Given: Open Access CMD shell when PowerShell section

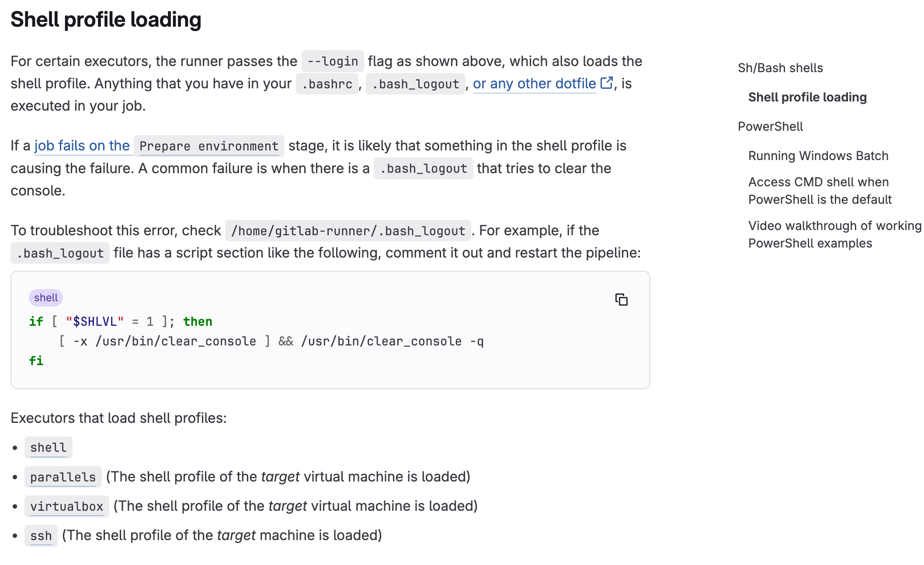Looking at the screenshot, I should tap(820, 191).
